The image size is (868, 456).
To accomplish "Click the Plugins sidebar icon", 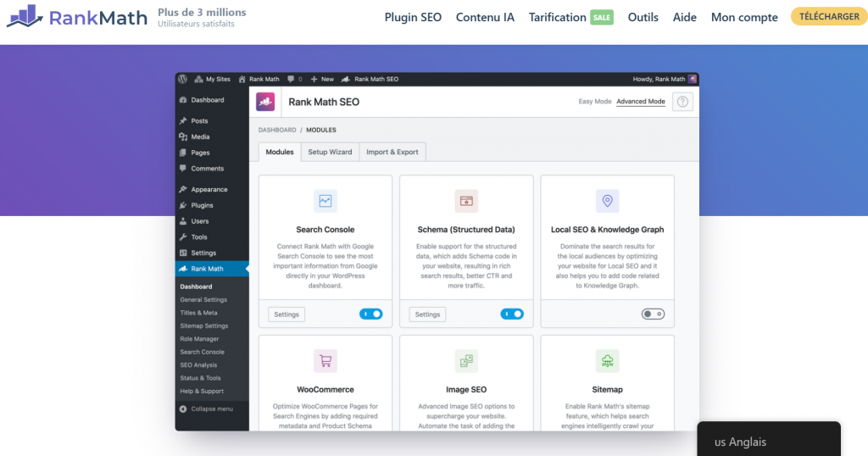I will 183,205.
